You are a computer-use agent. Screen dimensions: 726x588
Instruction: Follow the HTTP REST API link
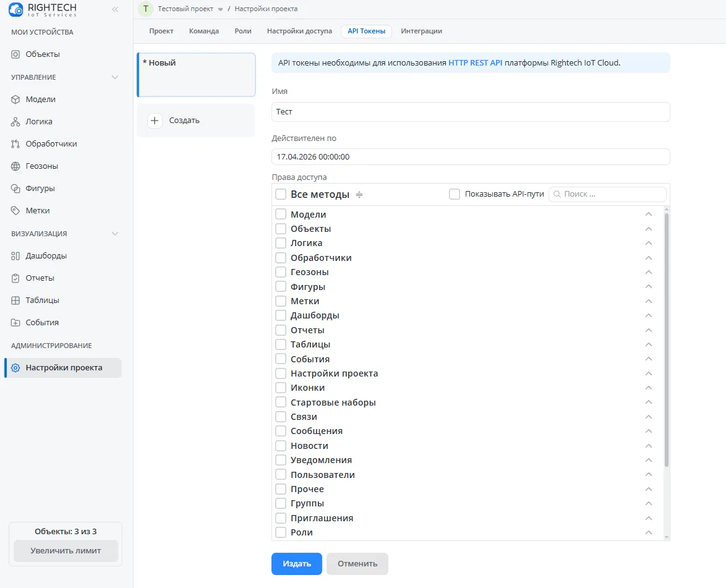click(x=475, y=62)
